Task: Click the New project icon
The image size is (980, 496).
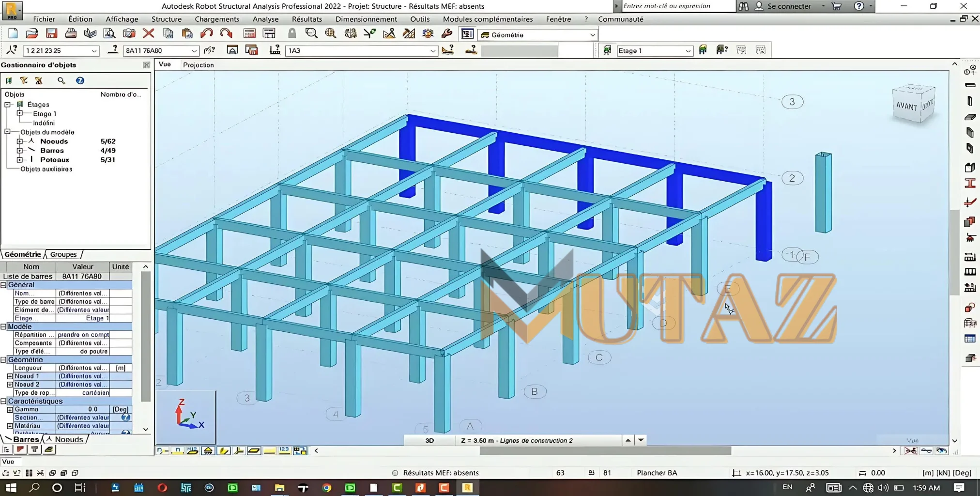Action: pyautogui.click(x=13, y=33)
